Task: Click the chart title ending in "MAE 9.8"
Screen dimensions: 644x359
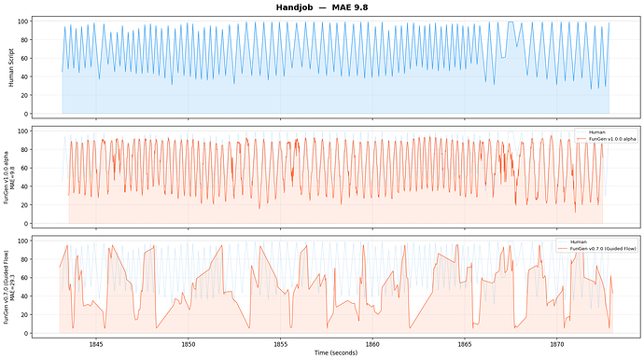Action: tap(322, 7)
